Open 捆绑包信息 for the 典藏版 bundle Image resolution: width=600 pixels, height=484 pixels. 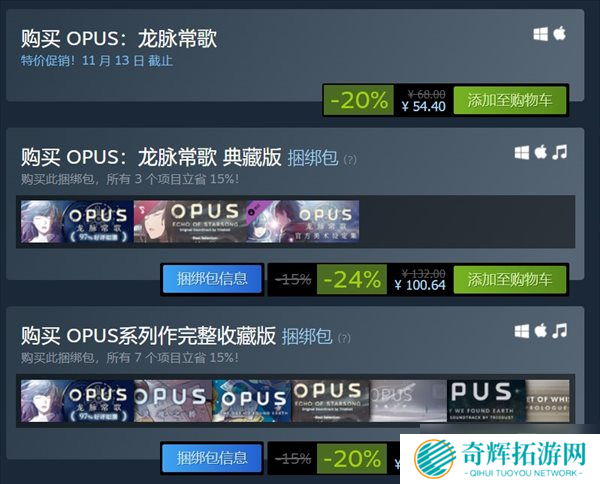click(x=212, y=279)
